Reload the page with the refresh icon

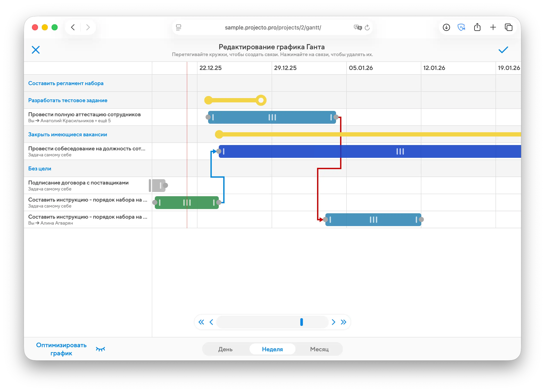coord(367,28)
